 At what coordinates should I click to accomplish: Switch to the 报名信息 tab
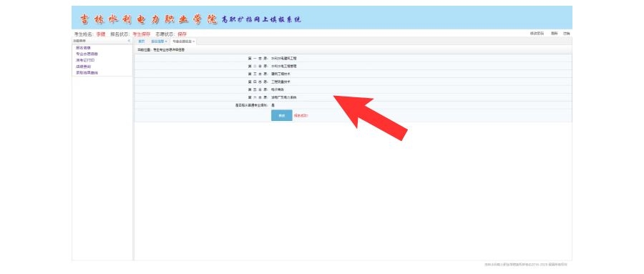(157, 41)
